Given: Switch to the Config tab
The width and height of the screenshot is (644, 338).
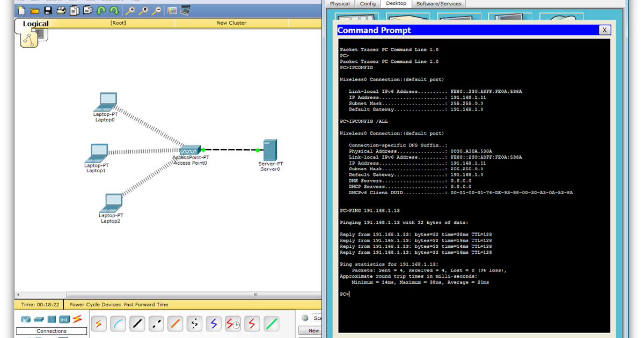Looking at the screenshot, I should click(368, 4).
